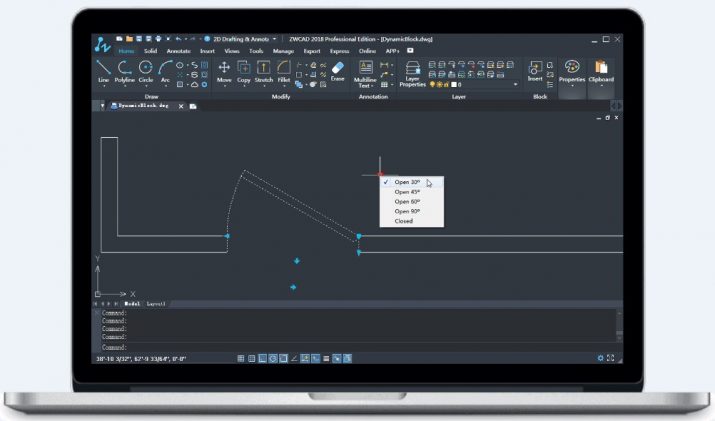Choose the checked Open 30° option
The height and width of the screenshot is (421, 715).
(x=407, y=182)
